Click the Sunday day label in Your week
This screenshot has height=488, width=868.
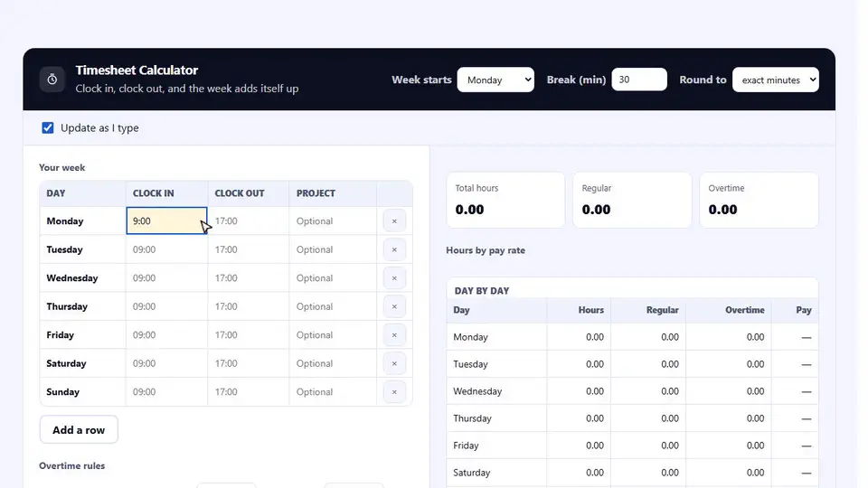tap(63, 391)
